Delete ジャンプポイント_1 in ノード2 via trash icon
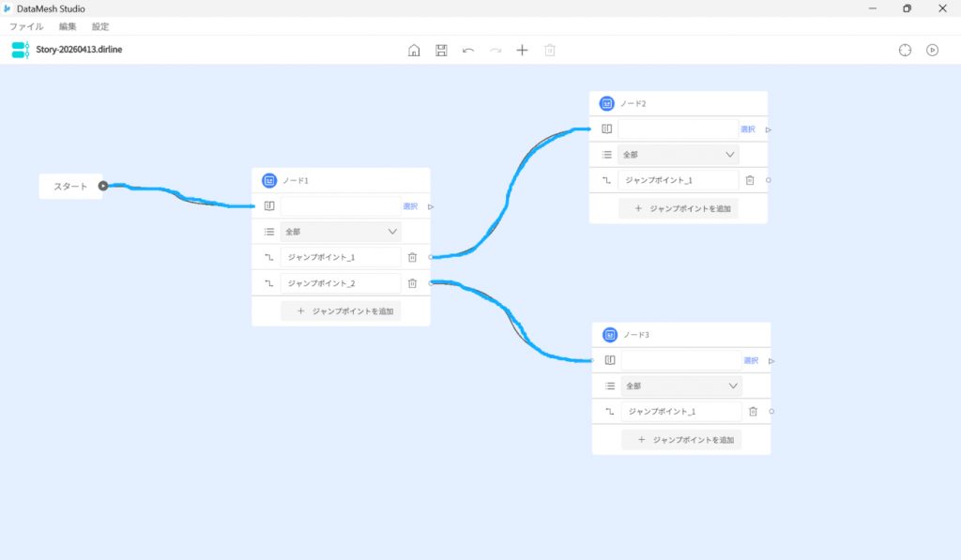The image size is (961, 560). click(750, 180)
